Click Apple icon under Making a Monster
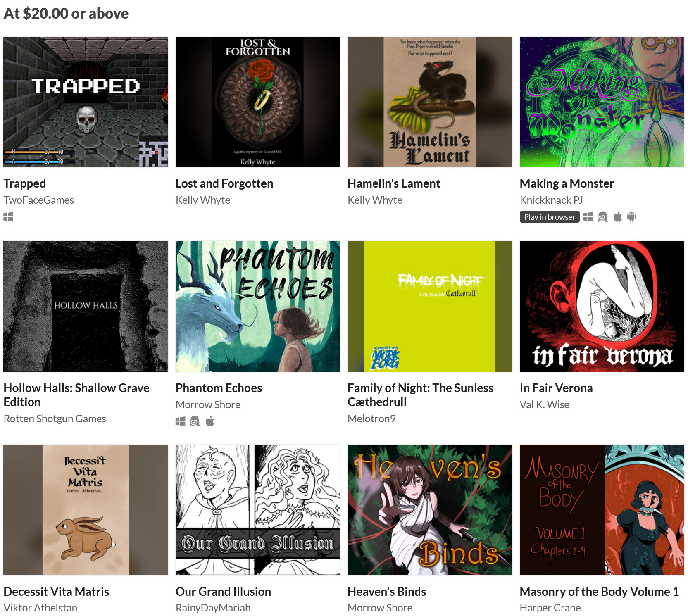Screen dimensions: 688x616 tap(618, 217)
